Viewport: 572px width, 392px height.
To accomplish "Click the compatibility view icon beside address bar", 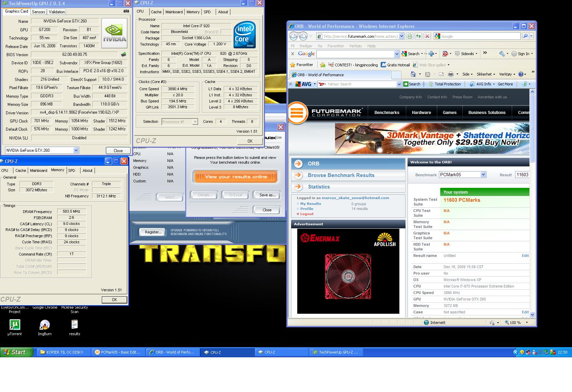I will (x=410, y=36).
